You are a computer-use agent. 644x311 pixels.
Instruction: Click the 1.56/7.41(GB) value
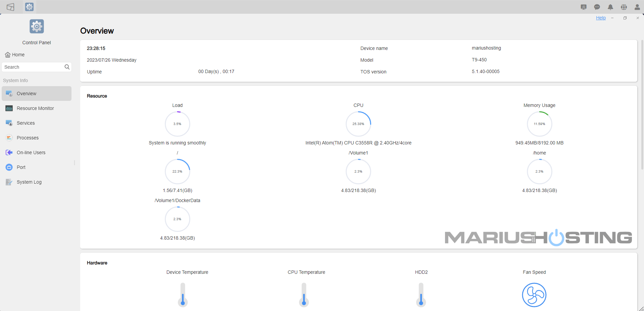tap(178, 190)
